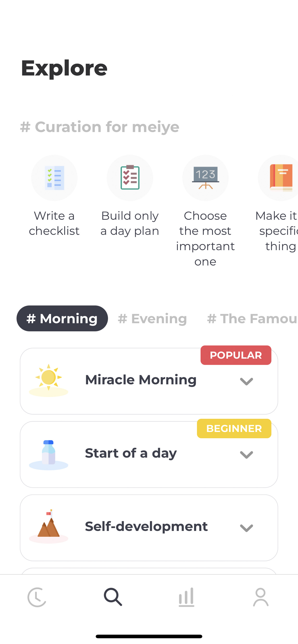Expand the Start of a day chevron

coord(246,454)
